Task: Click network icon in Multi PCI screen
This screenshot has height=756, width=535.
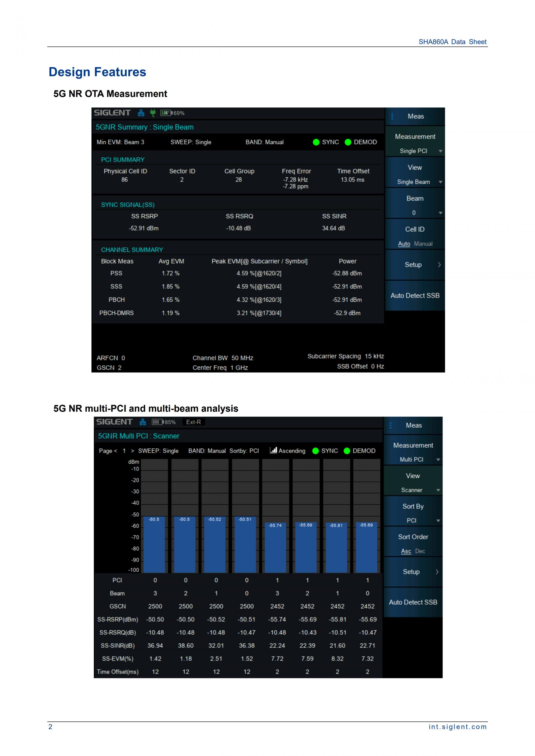Action: point(143,422)
